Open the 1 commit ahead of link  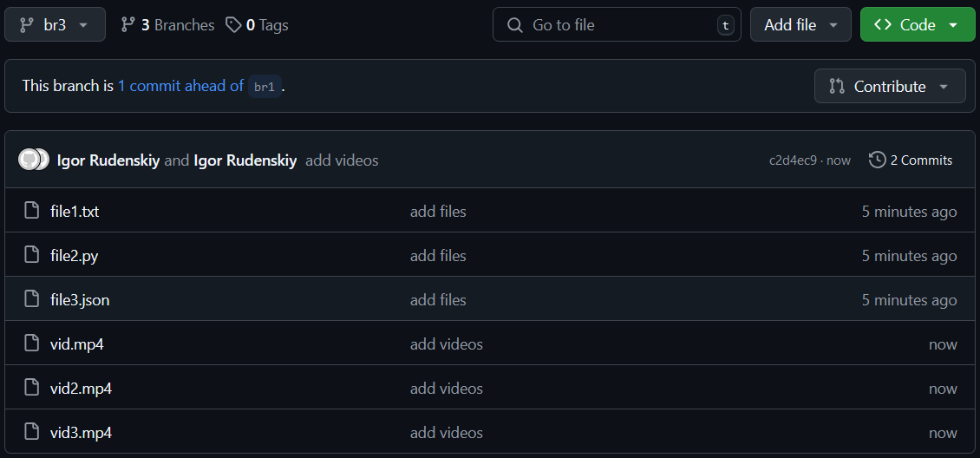coord(180,86)
